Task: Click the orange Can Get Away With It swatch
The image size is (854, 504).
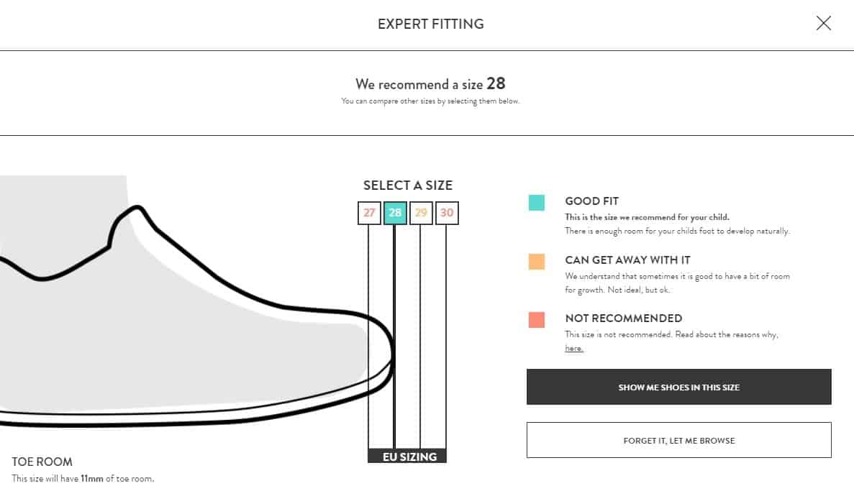Action: (537, 261)
